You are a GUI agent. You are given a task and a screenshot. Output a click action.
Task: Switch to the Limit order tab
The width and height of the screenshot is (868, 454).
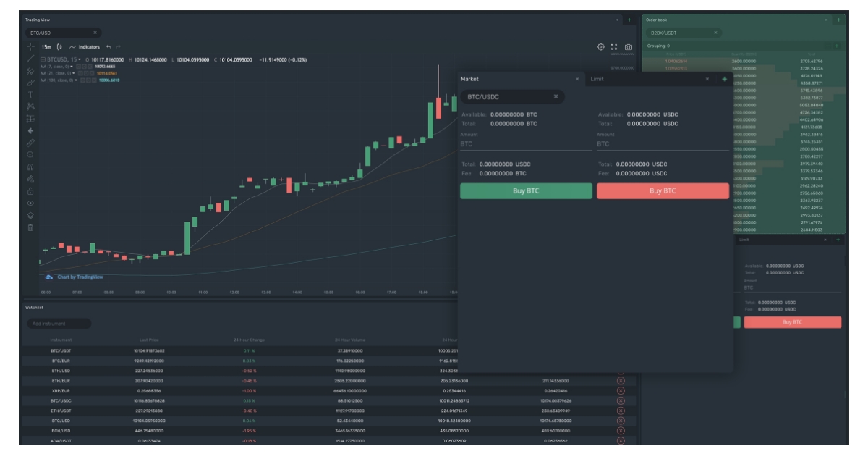point(597,79)
